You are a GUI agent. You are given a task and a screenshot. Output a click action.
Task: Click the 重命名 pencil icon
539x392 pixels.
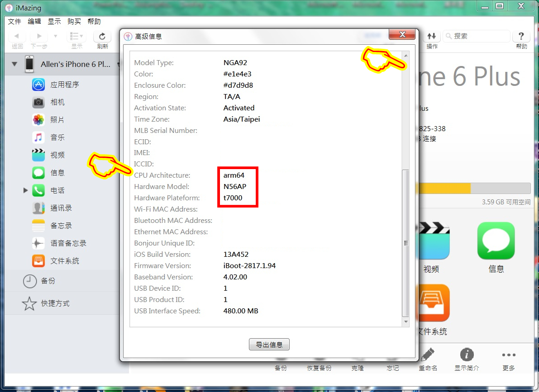tap(428, 354)
